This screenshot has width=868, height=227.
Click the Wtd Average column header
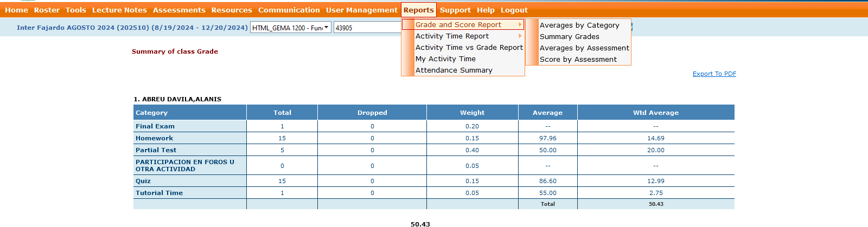655,113
